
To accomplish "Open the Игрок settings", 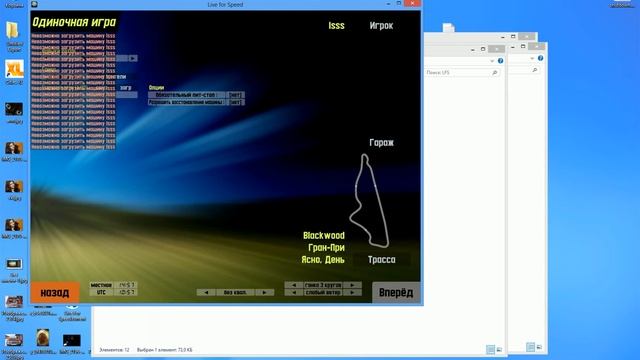I will tap(381, 26).
